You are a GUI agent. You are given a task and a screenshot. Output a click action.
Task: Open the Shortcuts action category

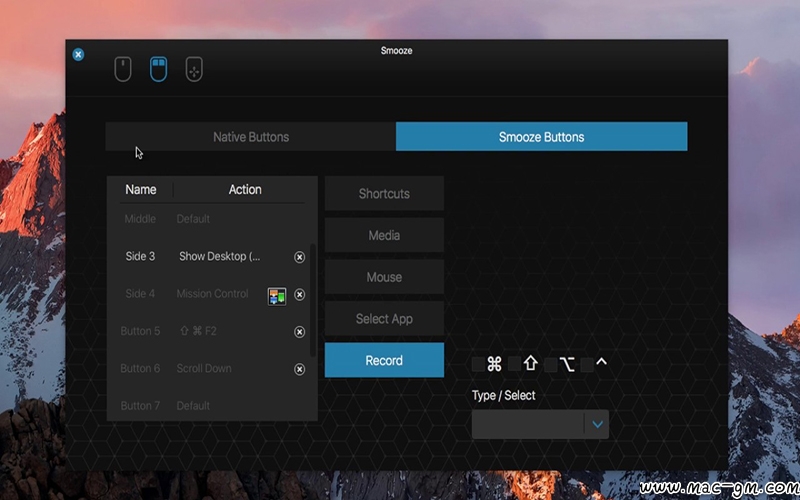click(384, 193)
